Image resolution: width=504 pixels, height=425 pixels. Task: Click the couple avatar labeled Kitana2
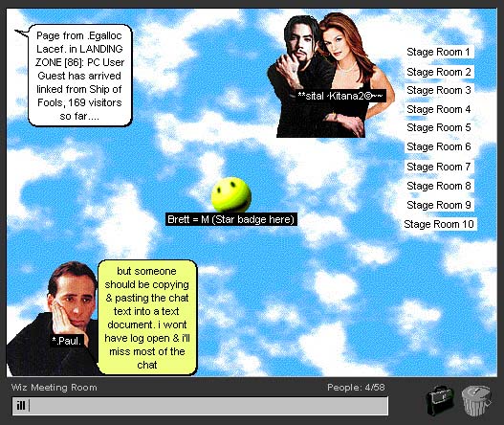(x=331, y=76)
